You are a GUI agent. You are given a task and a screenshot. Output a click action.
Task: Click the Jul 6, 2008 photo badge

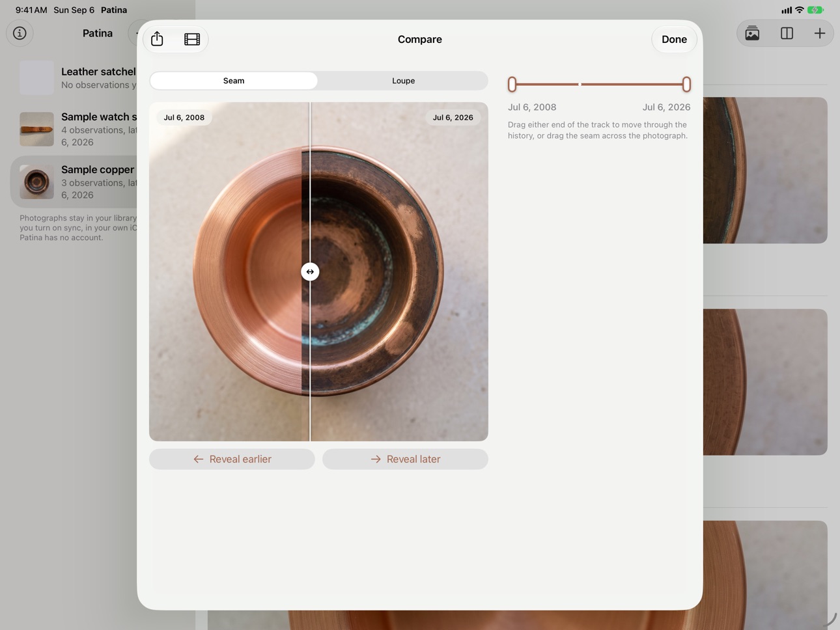point(184,117)
